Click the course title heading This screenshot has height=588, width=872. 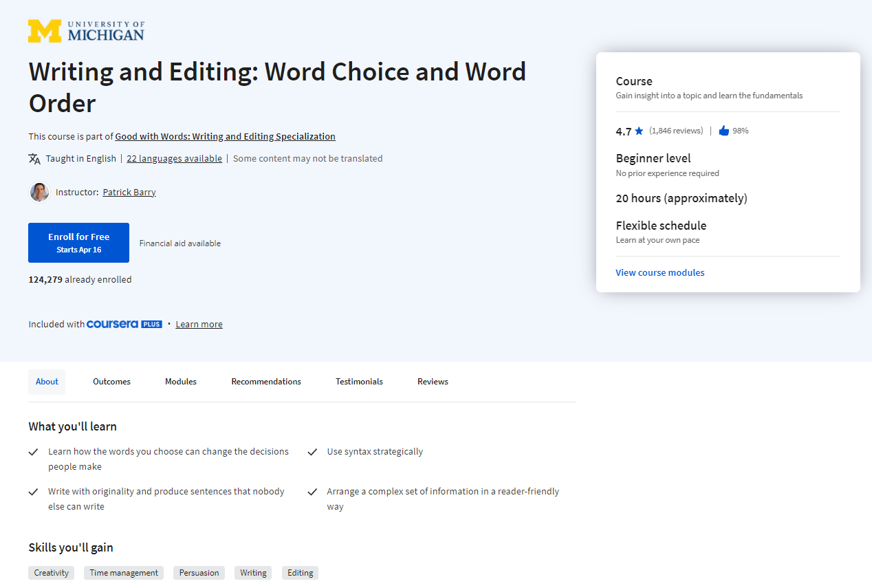pyautogui.click(x=277, y=87)
